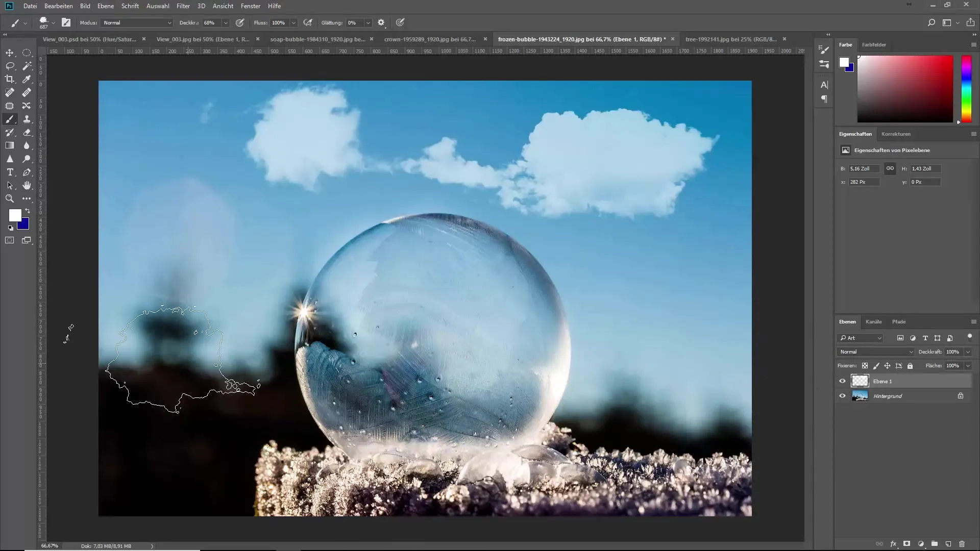980x551 pixels.
Task: Swap foreground and background colors
Action: click(x=28, y=211)
